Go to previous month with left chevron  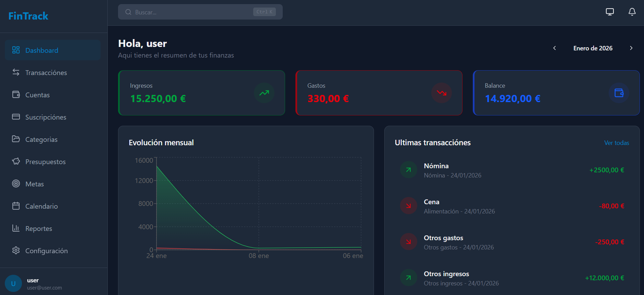click(x=554, y=48)
